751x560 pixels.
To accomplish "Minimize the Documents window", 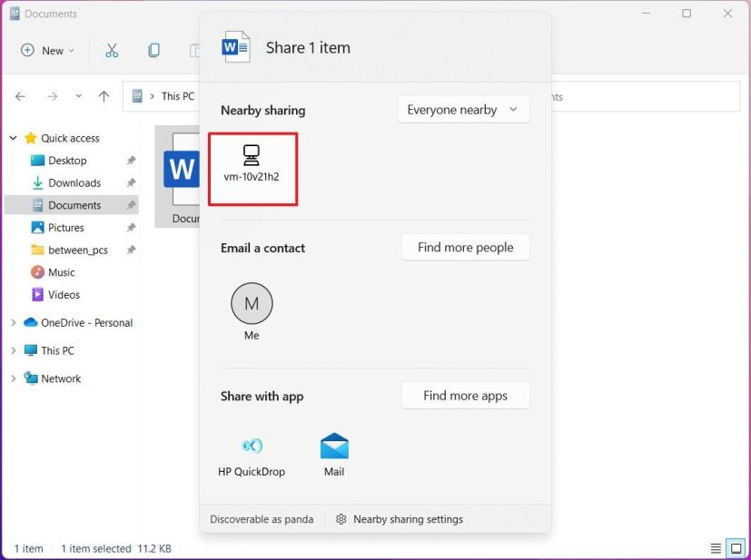I will pos(646,14).
